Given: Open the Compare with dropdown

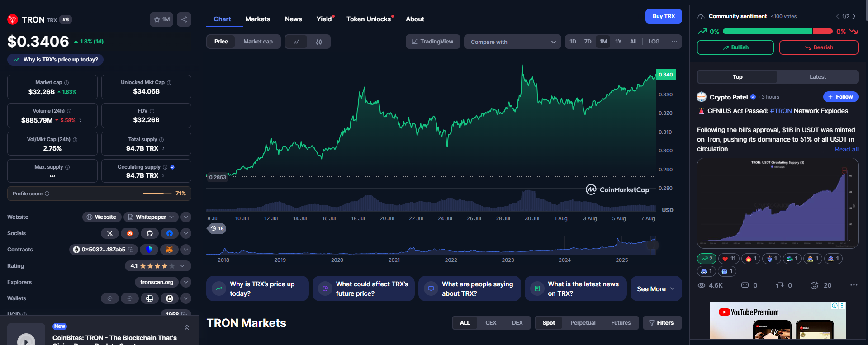Looking at the screenshot, I should click(x=512, y=42).
